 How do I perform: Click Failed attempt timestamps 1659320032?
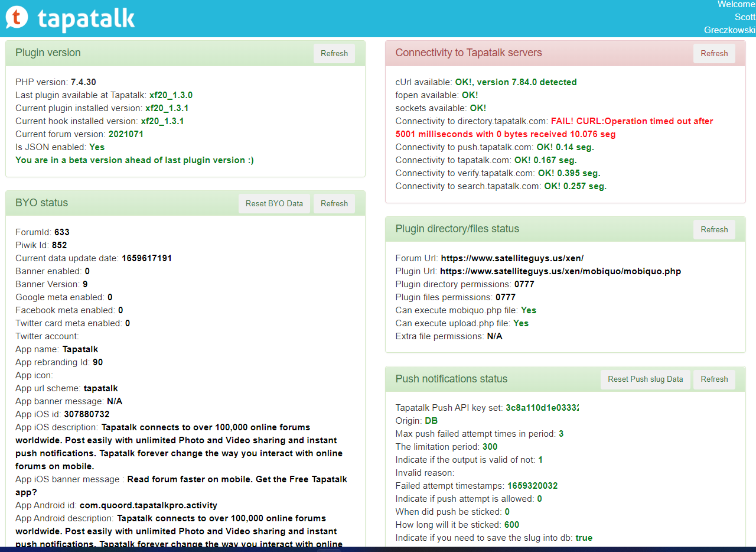point(533,486)
